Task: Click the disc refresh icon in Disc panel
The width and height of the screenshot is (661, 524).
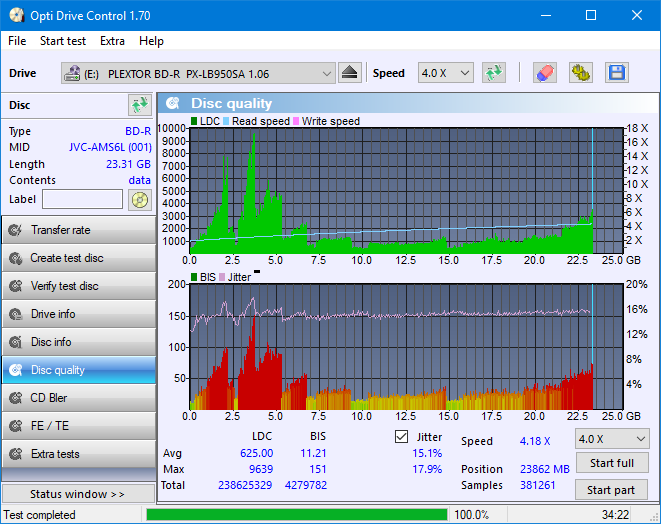Action: click(x=140, y=105)
